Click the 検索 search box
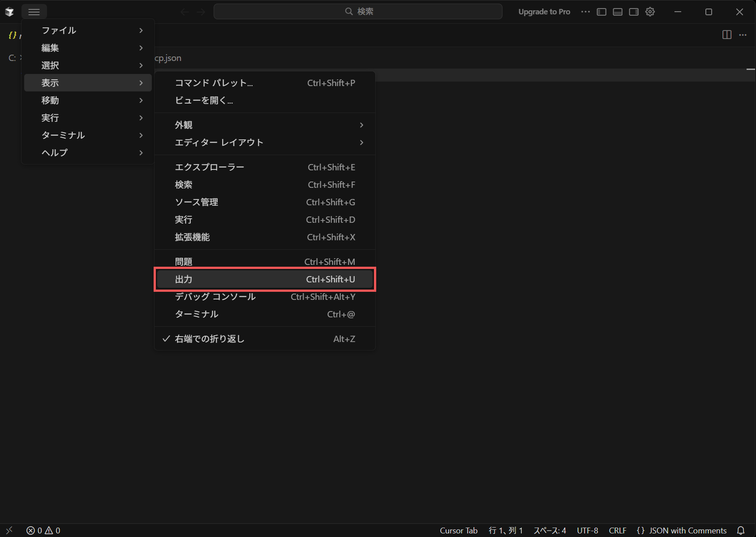This screenshot has height=537, width=756. pyautogui.click(x=358, y=12)
